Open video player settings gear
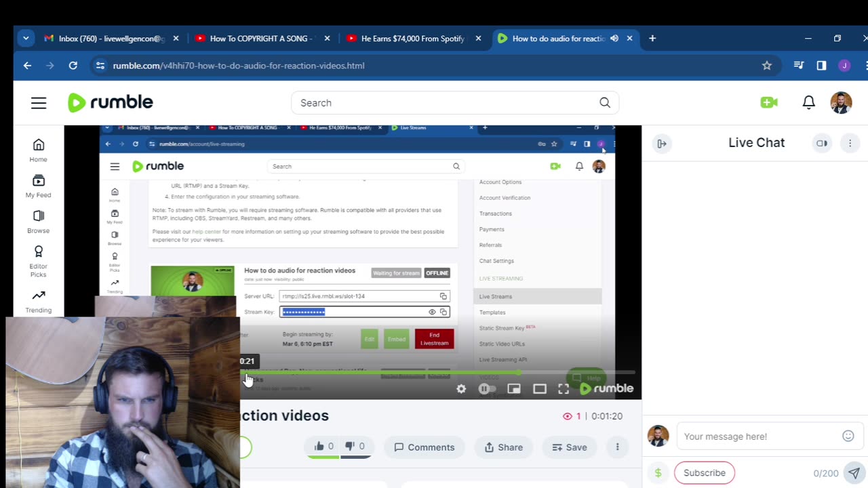Viewport: 868px width, 488px height. coord(461,389)
